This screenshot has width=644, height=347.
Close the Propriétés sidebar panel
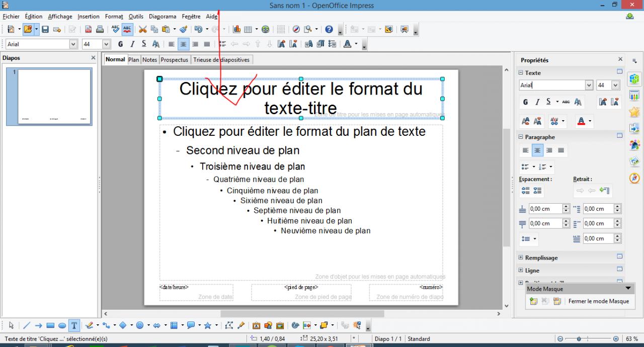pyautogui.click(x=620, y=59)
